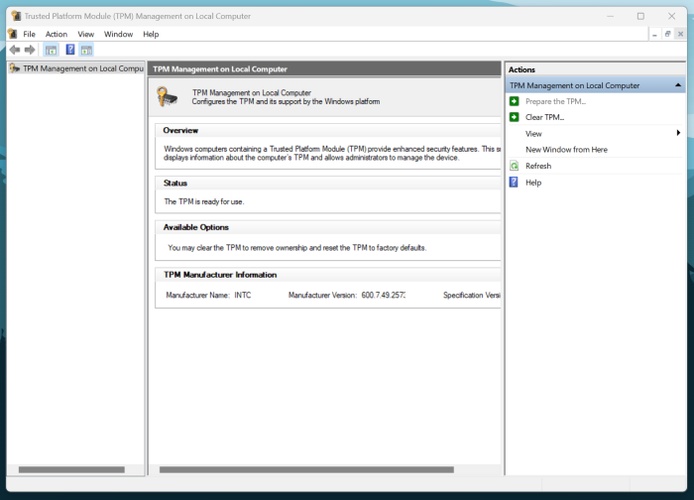Click the Back arrow toolbar icon
This screenshot has width=694, height=500.
click(14, 50)
